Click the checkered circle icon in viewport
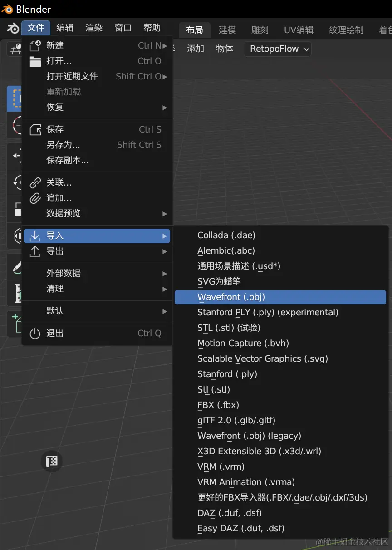Image resolution: width=392 pixels, height=550 pixels. (x=52, y=462)
